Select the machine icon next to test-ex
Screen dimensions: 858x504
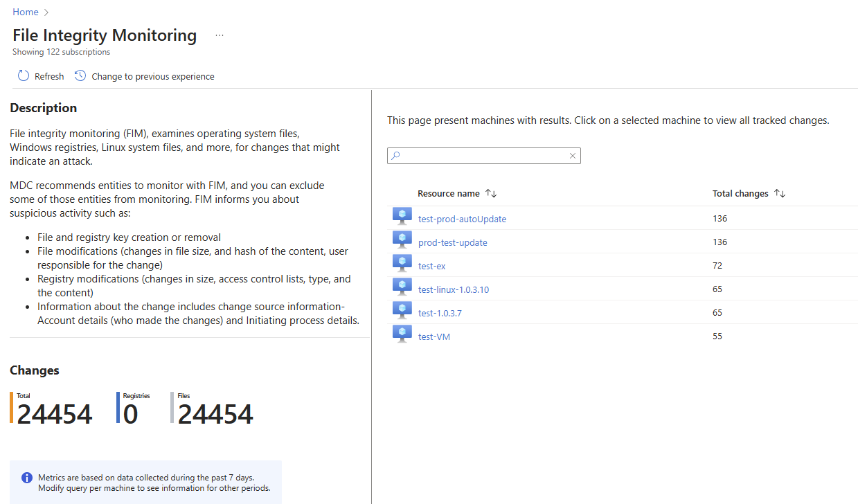coord(402,262)
